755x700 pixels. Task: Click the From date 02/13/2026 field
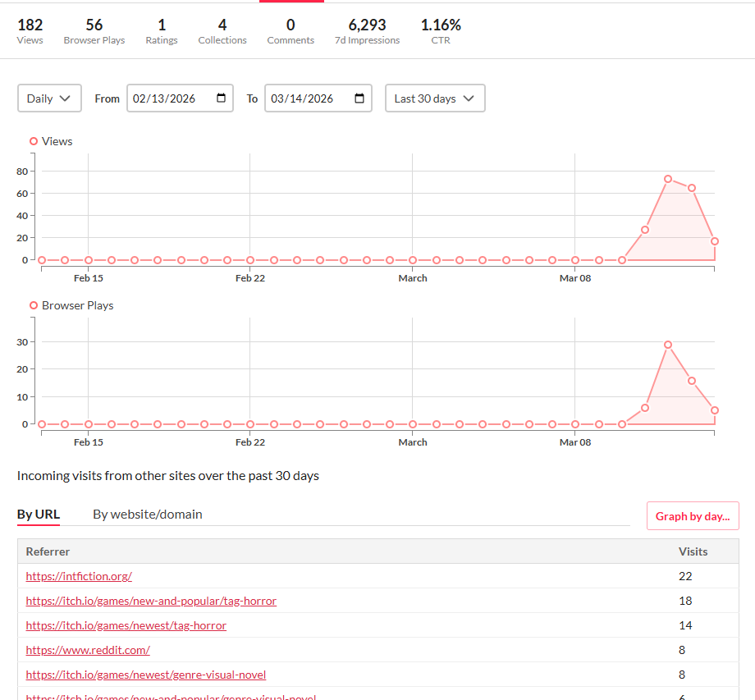[x=164, y=98]
